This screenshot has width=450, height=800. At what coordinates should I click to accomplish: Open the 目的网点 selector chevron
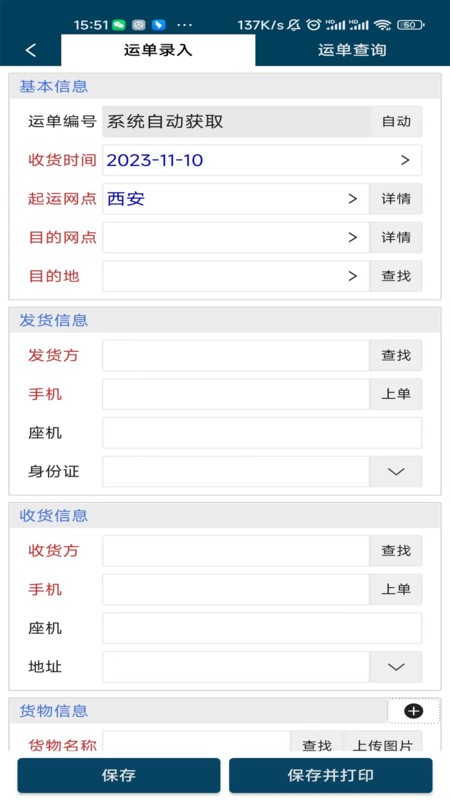click(353, 237)
